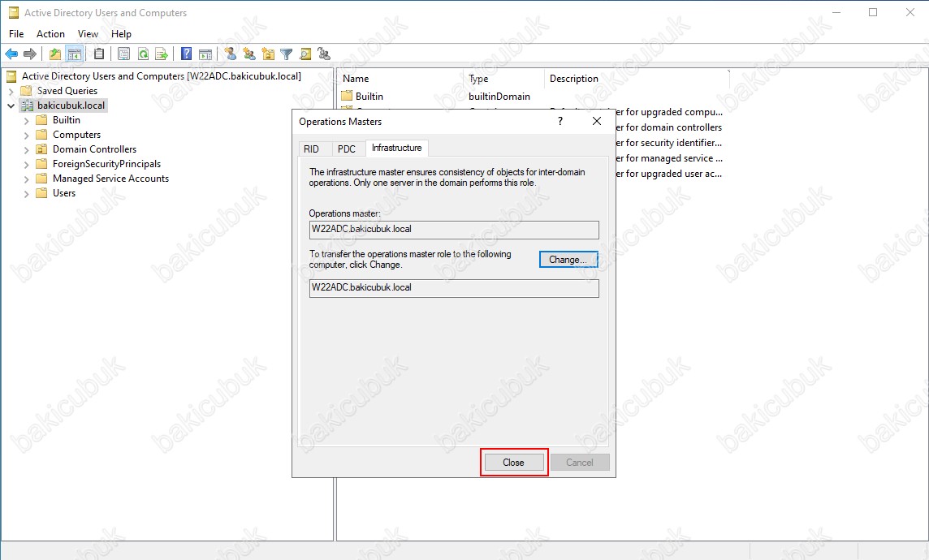Click the Find objects magnifier icon
Viewport: 929px width, 560px height.
pos(305,54)
